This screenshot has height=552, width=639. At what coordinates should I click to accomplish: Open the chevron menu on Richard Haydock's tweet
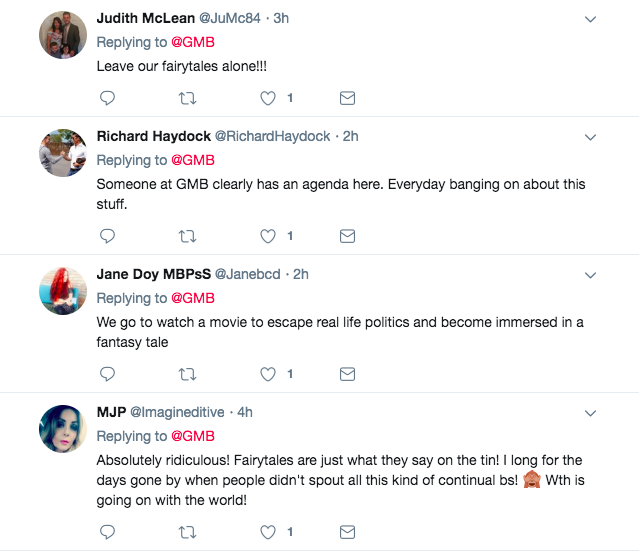point(590,137)
